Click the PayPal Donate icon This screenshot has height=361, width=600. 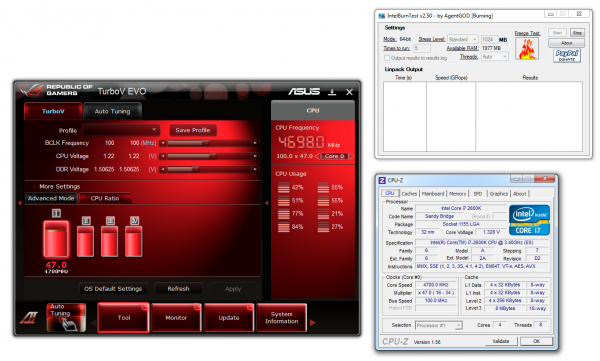[x=567, y=55]
